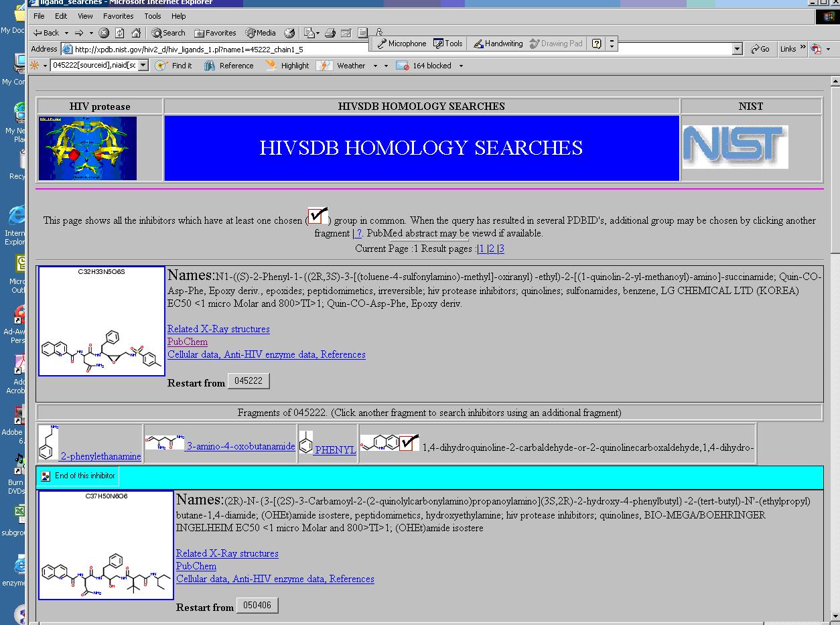840x625 pixels.
Task: Go to result page 3
Action: point(501,249)
